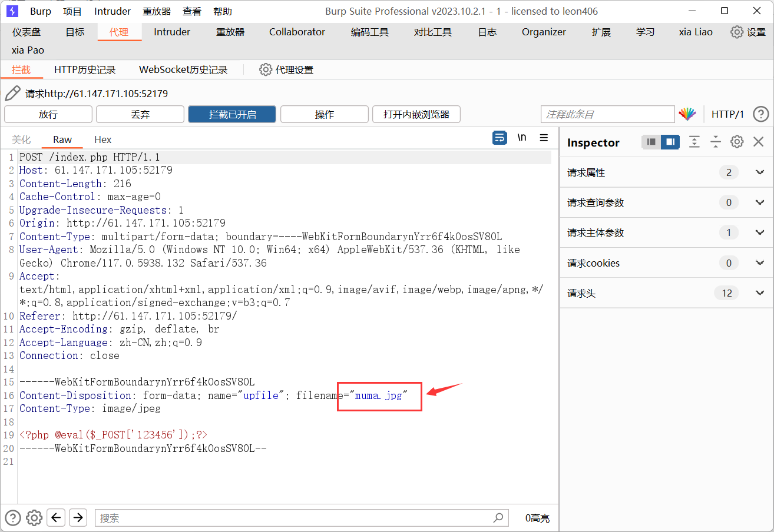Screen dimensions: 774x532
Task: Open the 设置 gear in the main tab bar
Action: point(748,32)
